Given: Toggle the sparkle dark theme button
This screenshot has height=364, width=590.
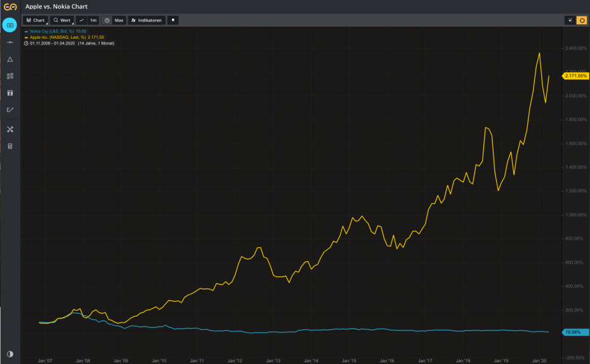Looking at the screenshot, I should (570, 20).
